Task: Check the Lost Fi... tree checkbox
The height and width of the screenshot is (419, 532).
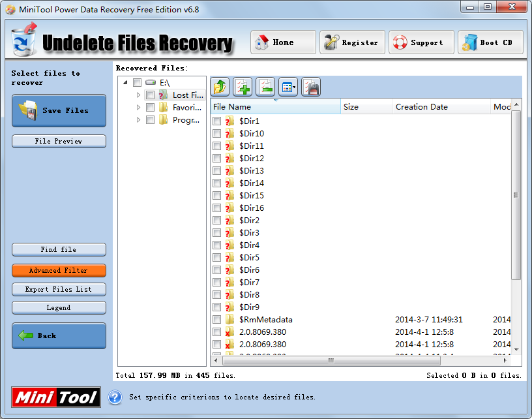Action: pyautogui.click(x=151, y=95)
